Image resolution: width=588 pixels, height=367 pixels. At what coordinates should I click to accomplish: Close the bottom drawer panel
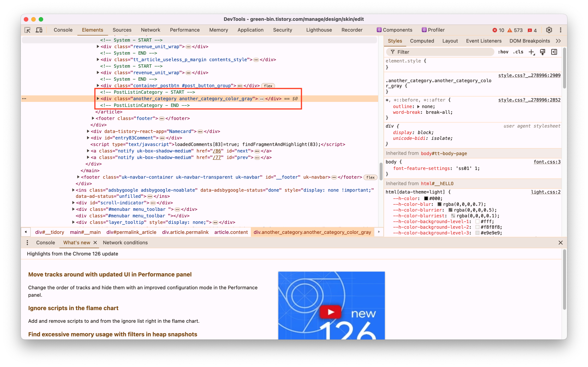(560, 242)
